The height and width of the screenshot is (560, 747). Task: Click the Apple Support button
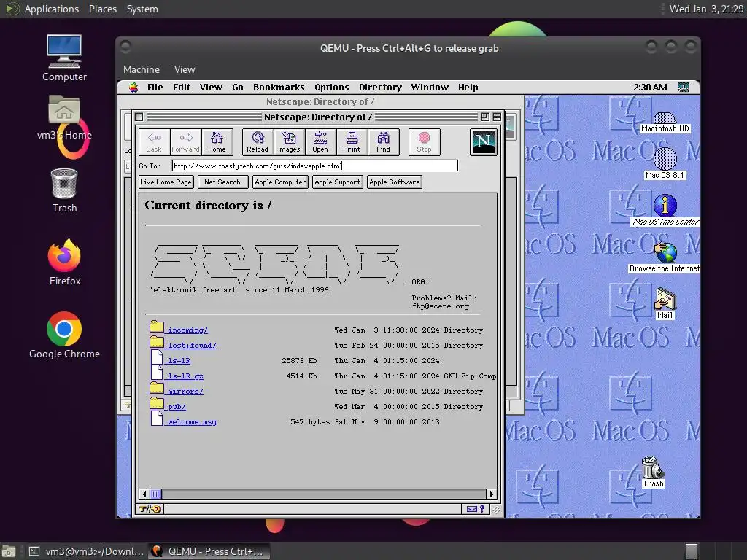pos(337,182)
